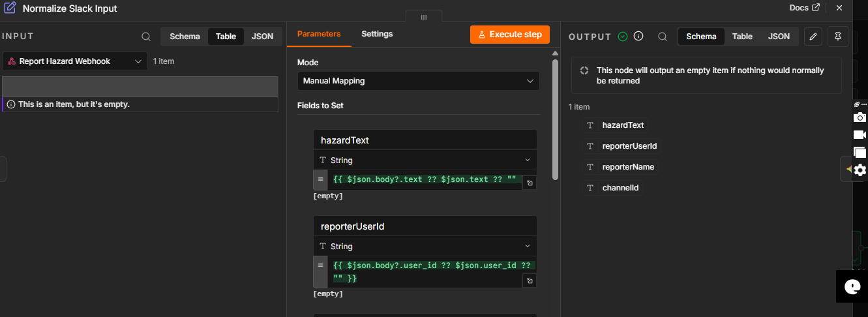Switch input view to JSON

(262, 37)
